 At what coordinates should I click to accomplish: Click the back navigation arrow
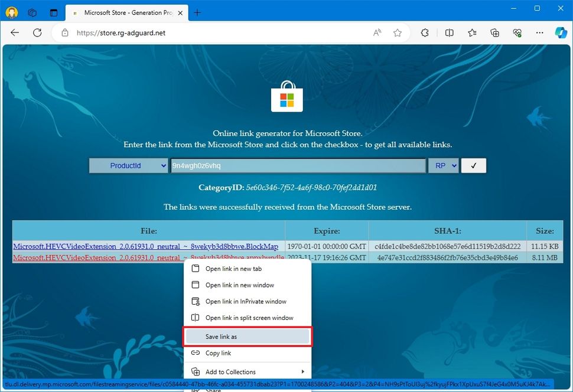pyautogui.click(x=14, y=32)
